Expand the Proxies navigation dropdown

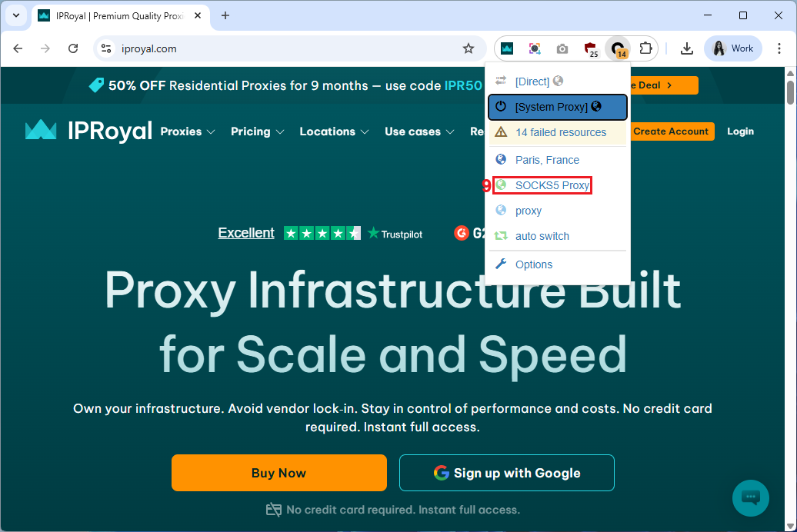pyautogui.click(x=188, y=131)
